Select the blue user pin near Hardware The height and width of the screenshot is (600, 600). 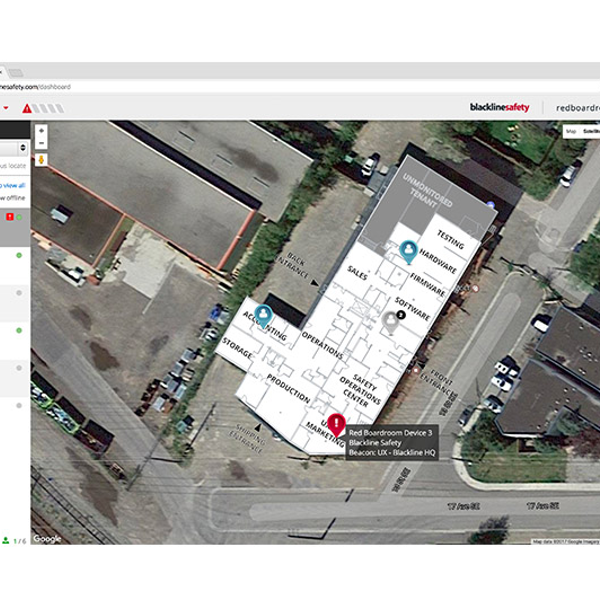pos(408,251)
